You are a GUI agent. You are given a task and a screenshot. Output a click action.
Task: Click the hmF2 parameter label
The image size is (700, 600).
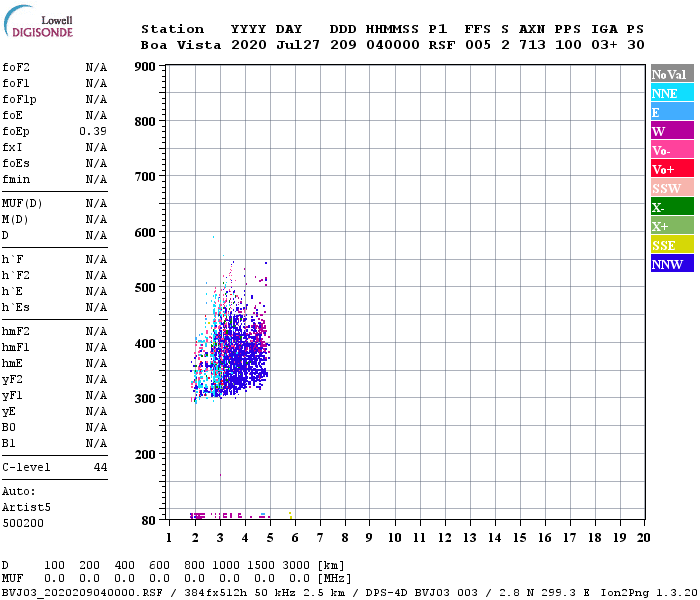click(x=16, y=332)
